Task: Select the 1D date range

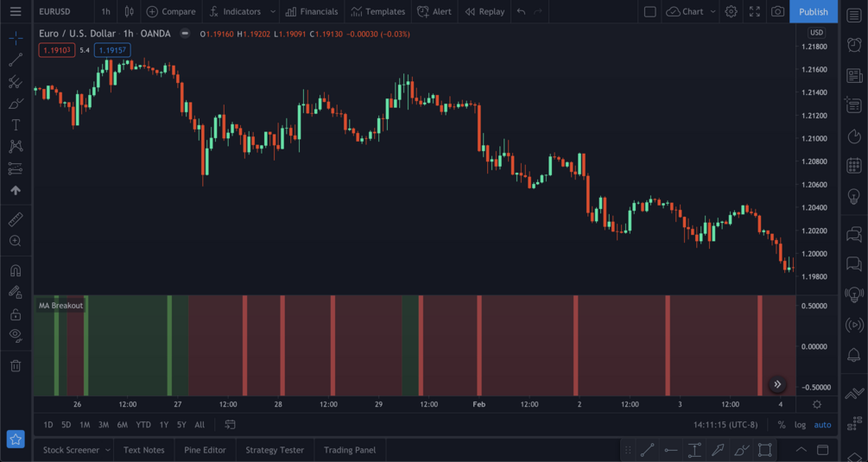Action: [x=48, y=425]
